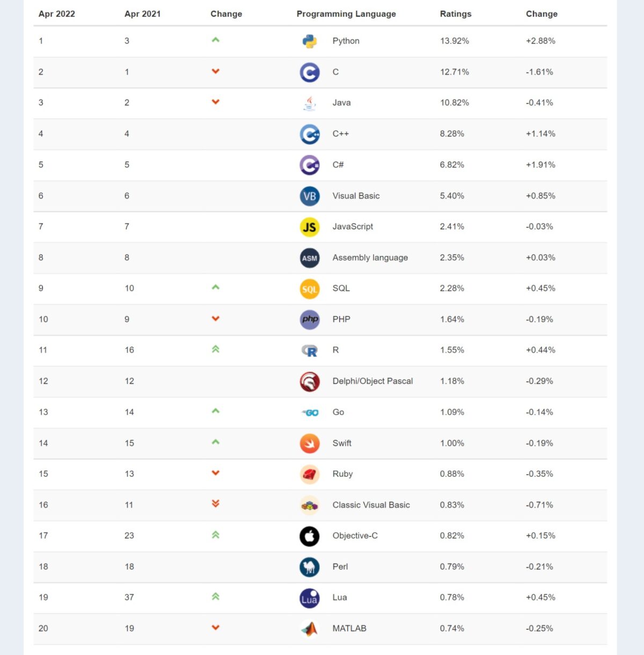644x655 pixels.
Task: Click the Classic Visual Basic blocks icon
Action: coord(310,505)
